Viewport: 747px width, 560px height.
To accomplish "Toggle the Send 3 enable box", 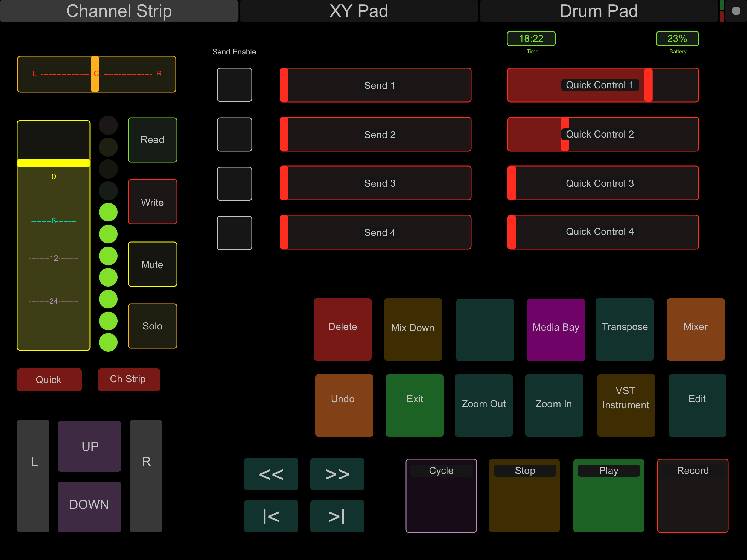I will click(234, 184).
